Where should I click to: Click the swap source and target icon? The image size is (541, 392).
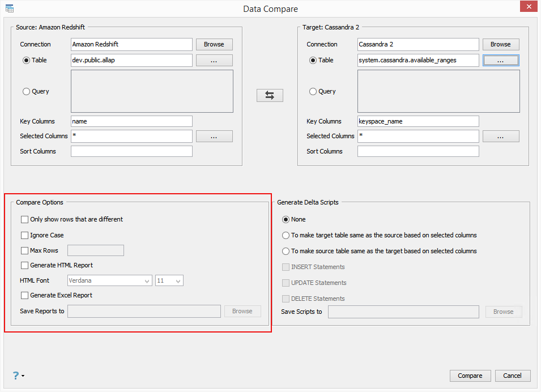270,96
